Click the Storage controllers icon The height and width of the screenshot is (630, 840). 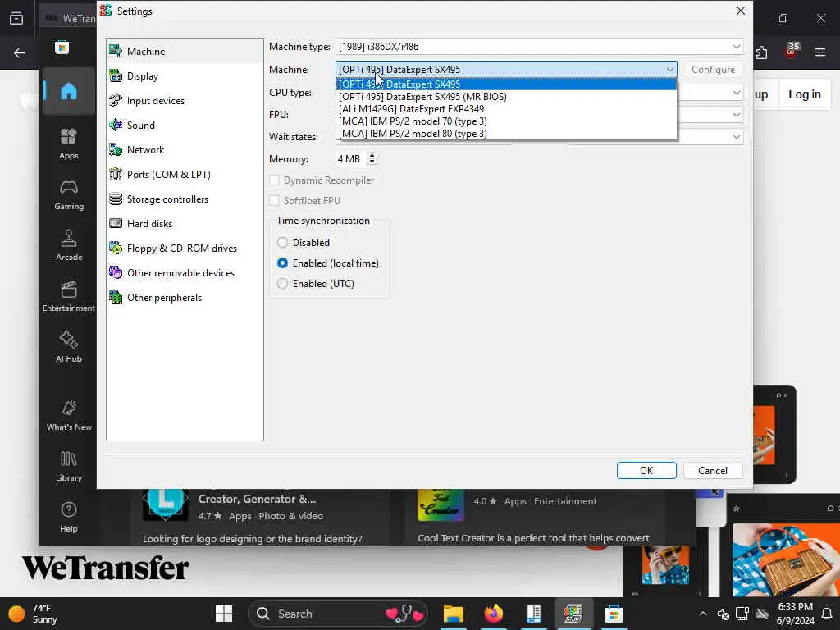point(115,199)
